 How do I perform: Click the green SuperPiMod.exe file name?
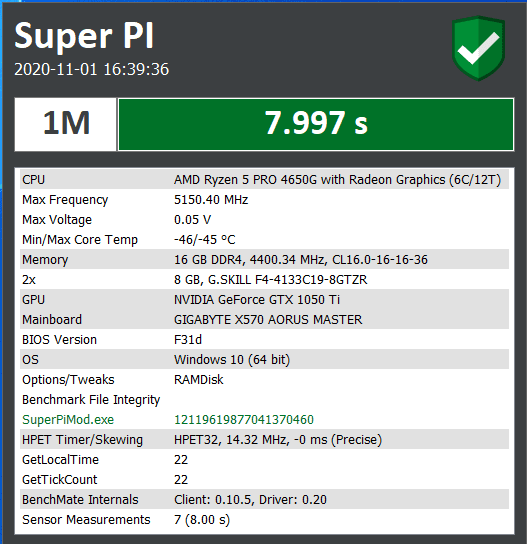[x=68, y=420]
